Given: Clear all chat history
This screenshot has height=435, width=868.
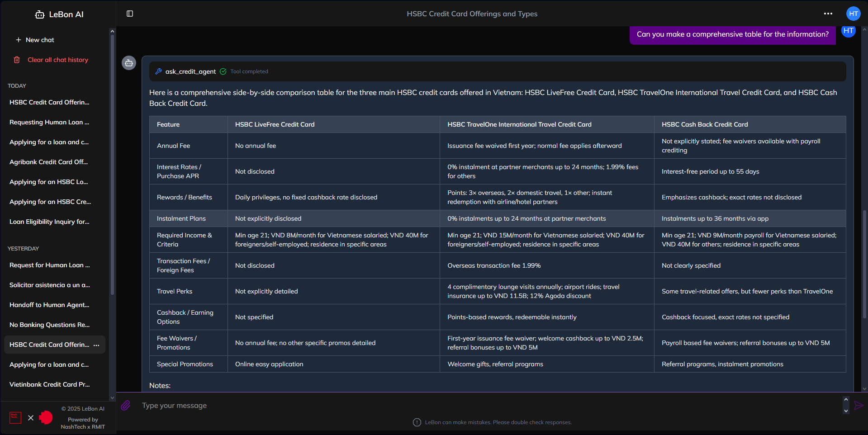Looking at the screenshot, I should (58, 60).
